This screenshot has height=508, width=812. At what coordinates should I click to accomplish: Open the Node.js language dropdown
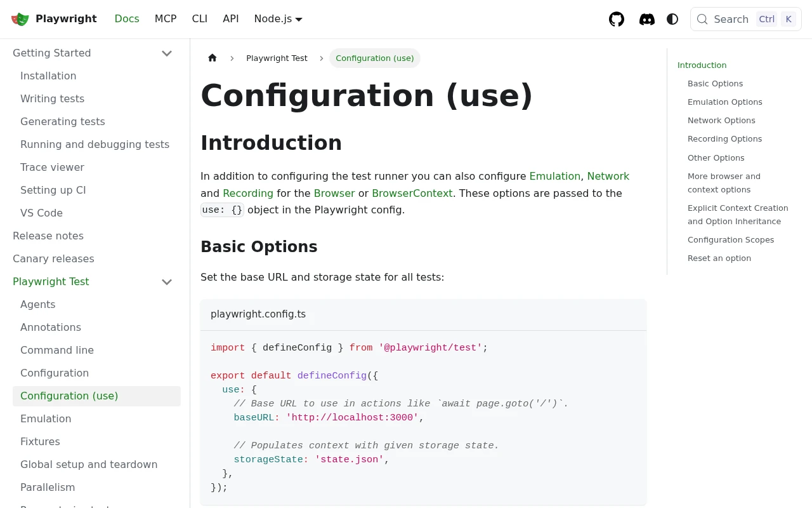click(x=278, y=19)
